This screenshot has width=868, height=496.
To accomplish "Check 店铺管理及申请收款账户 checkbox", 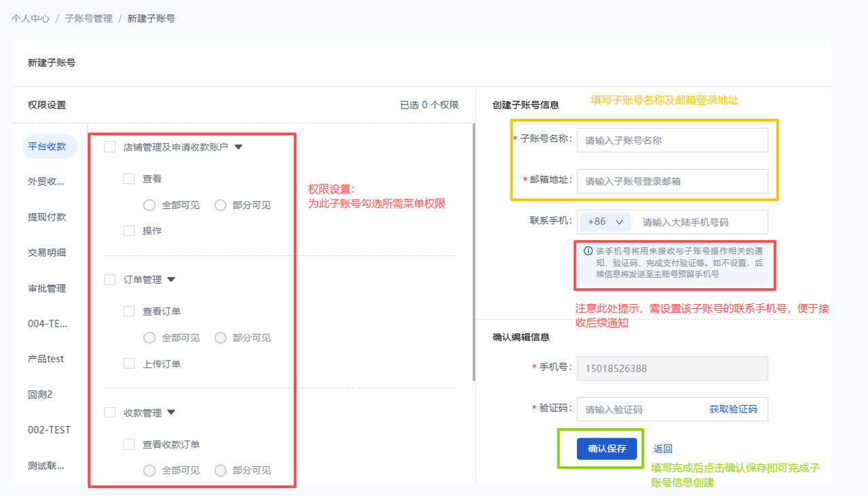I will [x=110, y=147].
